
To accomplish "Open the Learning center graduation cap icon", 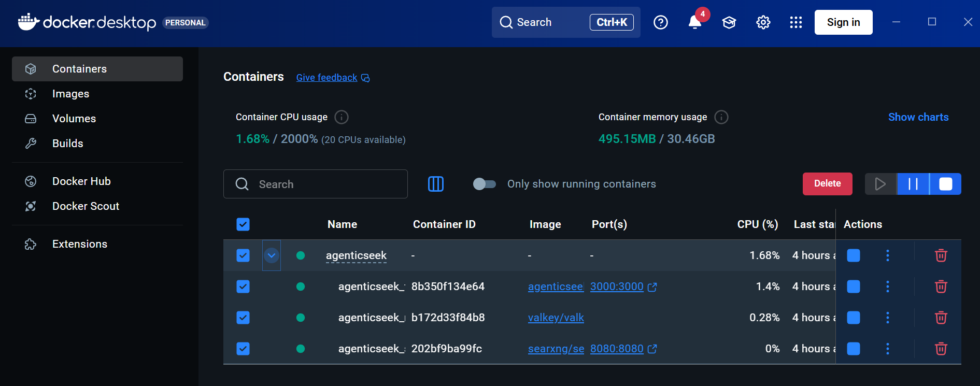I will coord(729,22).
